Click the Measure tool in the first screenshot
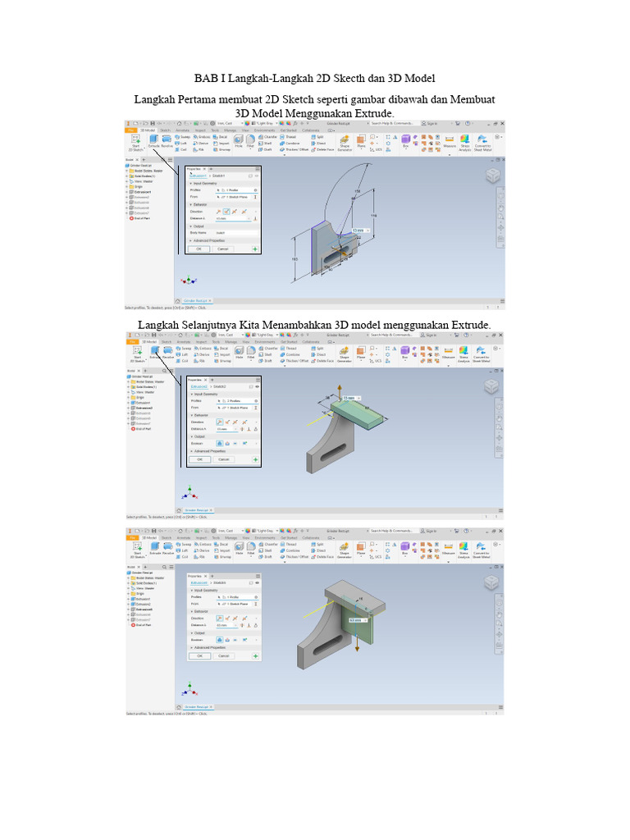Screen dimensions: 630x840 pos(450,141)
